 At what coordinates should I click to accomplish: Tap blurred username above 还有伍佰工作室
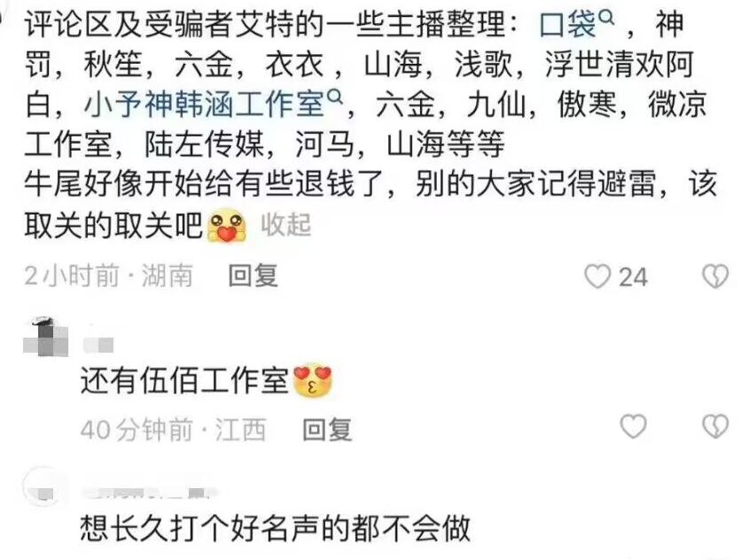pos(98,345)
